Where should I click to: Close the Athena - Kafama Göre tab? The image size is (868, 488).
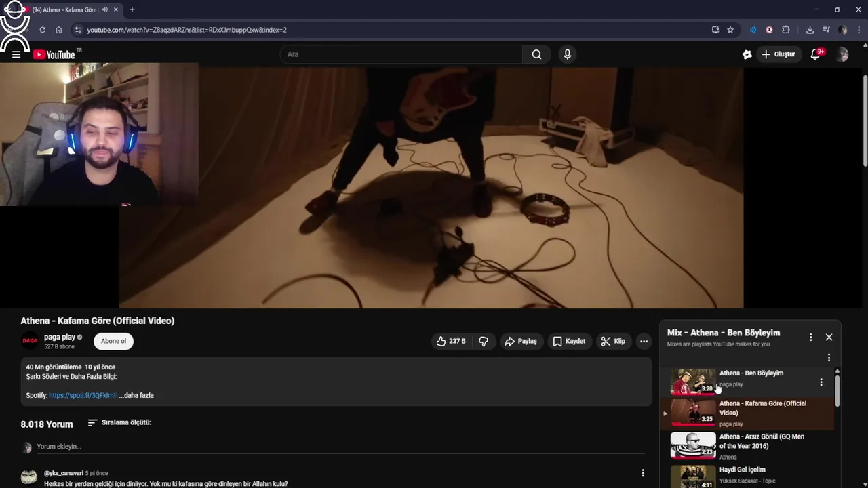[x=116, y=9]
